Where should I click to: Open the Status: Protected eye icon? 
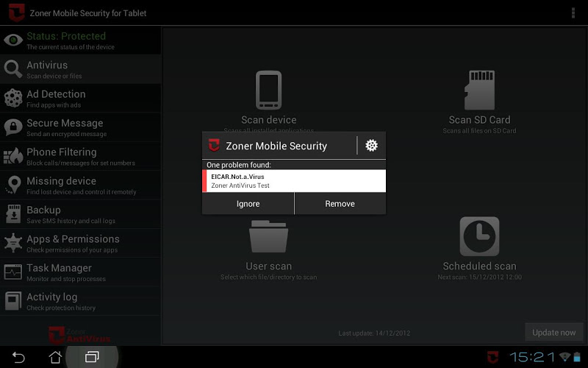(x=13, y=40)
